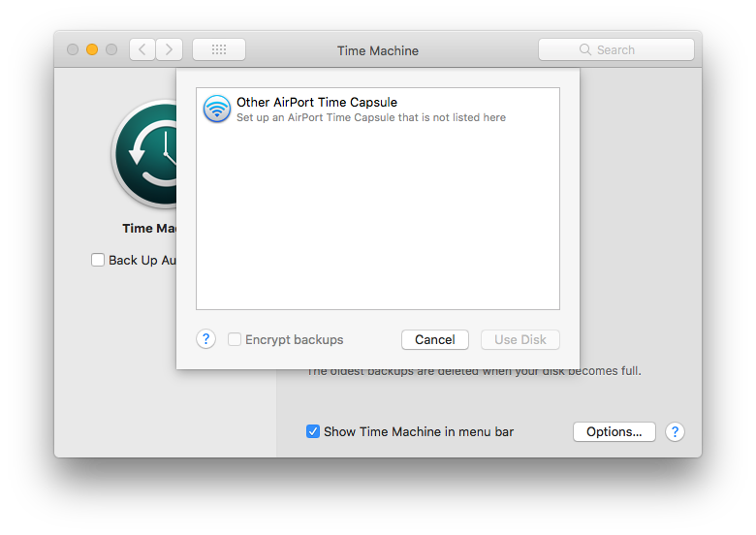The image size is (756, 535).
Task: Click the Use Disk button
Action: 520,340
